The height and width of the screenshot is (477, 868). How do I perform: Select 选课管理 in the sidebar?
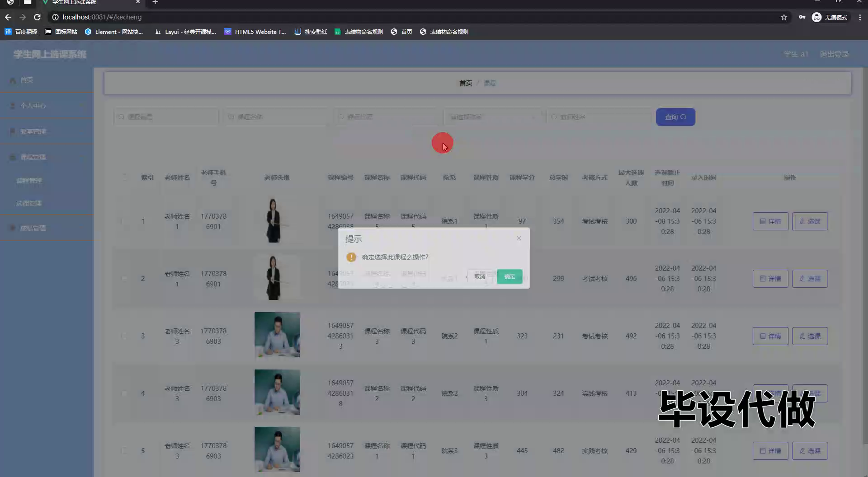click(x=29, y=203)
